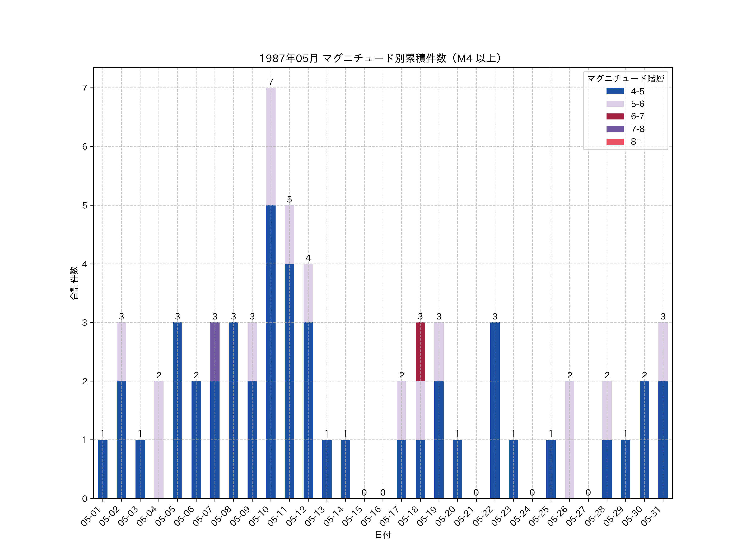Click the blue 4-5 legend swatch

click(615, 91)
